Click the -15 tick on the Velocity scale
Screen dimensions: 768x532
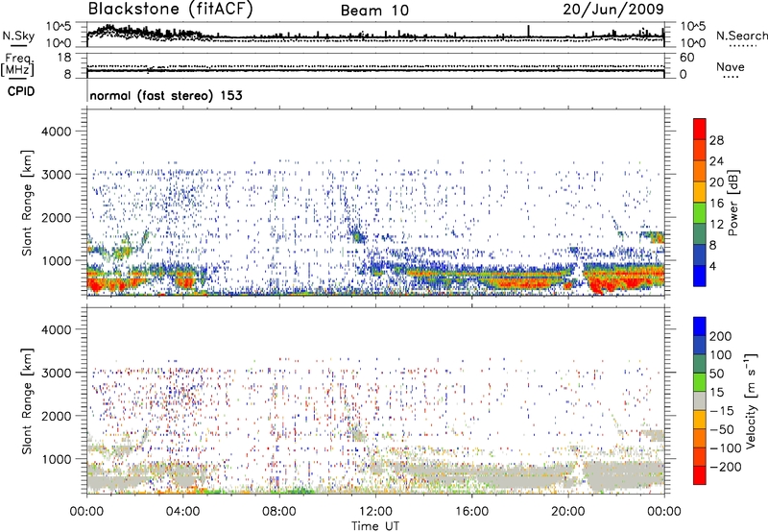click(721, 410)
